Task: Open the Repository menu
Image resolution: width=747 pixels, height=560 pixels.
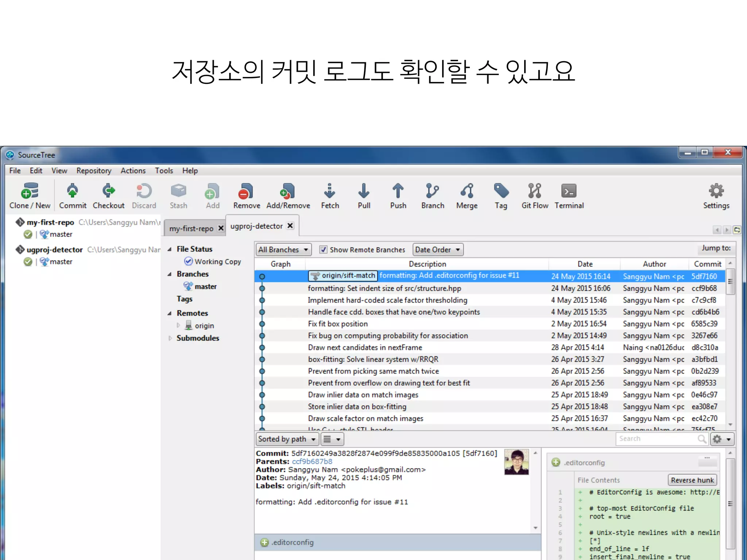Action: click(94, 171)
